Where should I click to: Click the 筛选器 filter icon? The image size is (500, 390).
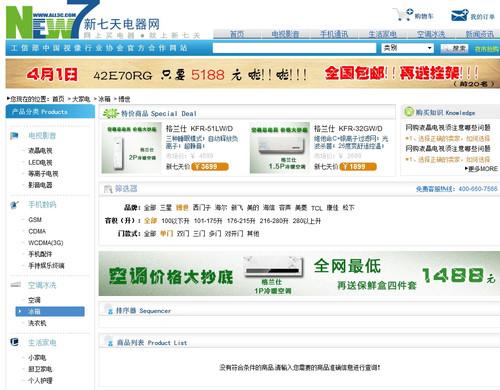tap(108, 189)
